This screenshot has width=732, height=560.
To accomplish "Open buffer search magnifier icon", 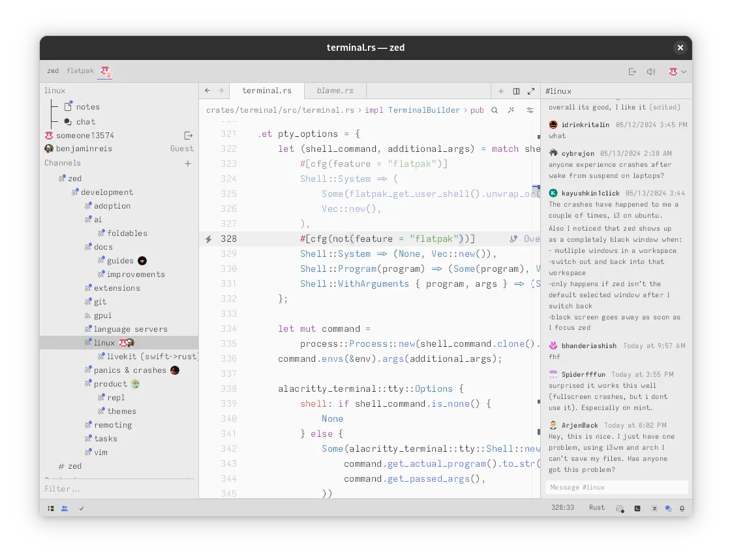I will coord(495,110).
